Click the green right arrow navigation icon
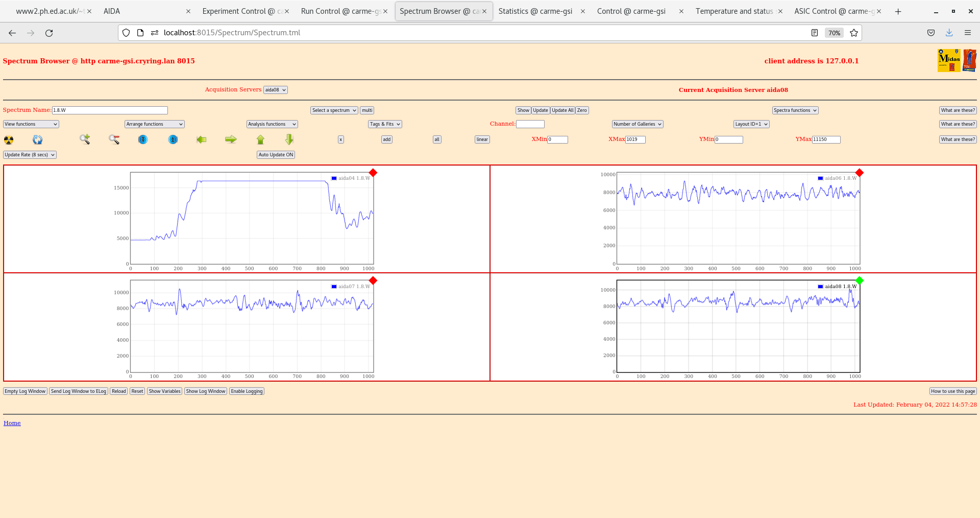 click(x=231, y=139)
